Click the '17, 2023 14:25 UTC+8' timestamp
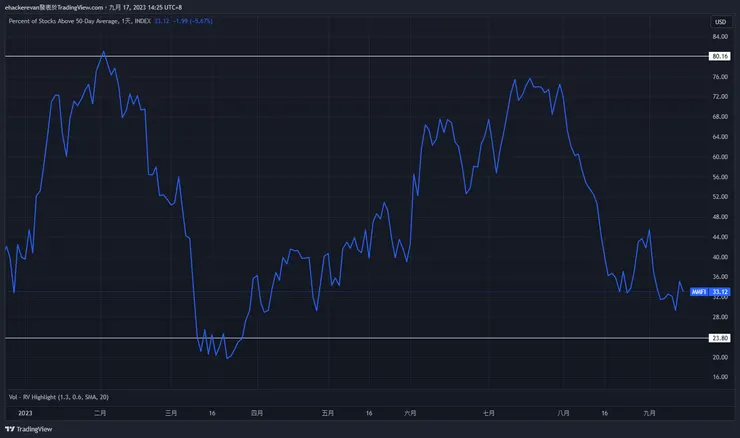This screenshot has height=438, width=740. [x=152, y=8]
